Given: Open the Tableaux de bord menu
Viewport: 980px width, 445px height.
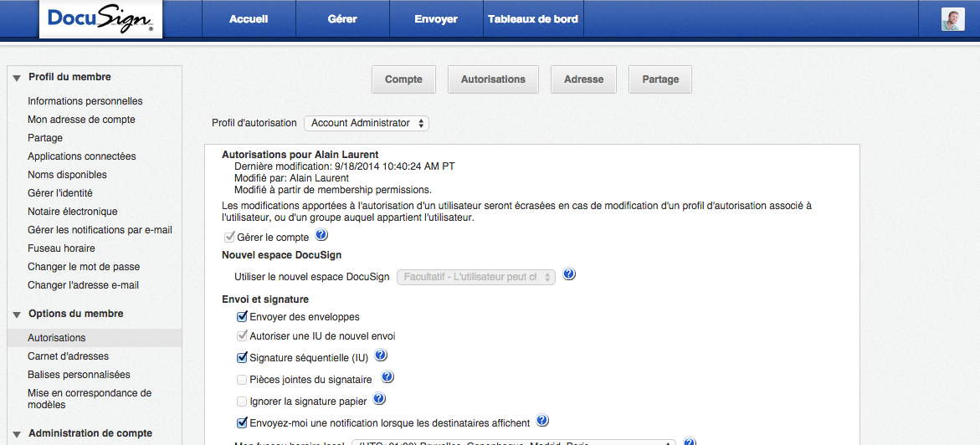Looking at the screenshot, I should 532,19.
